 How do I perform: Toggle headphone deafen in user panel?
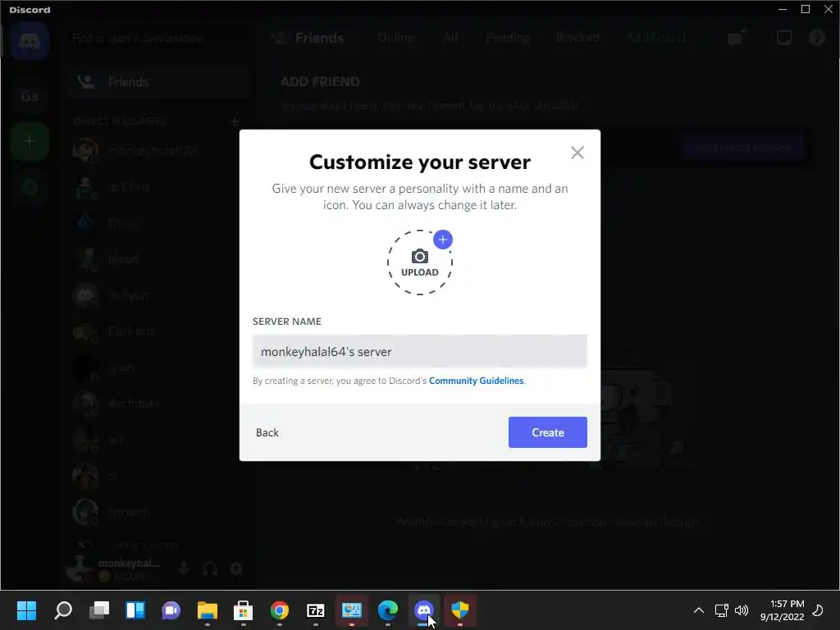(209, 568)
